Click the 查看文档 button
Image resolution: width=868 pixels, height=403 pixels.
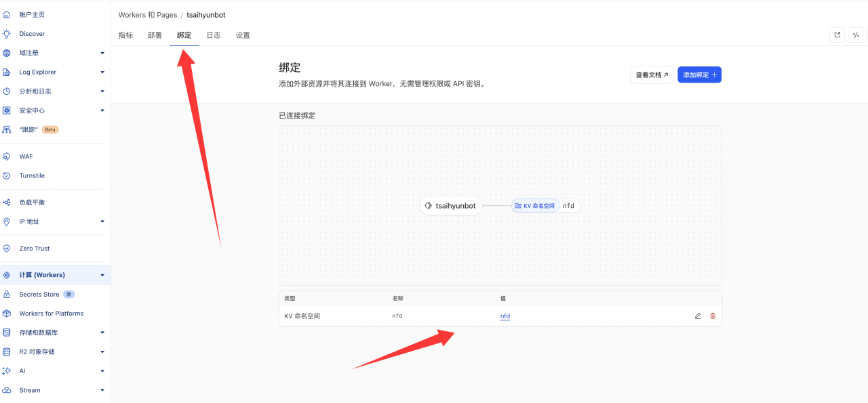652,75
